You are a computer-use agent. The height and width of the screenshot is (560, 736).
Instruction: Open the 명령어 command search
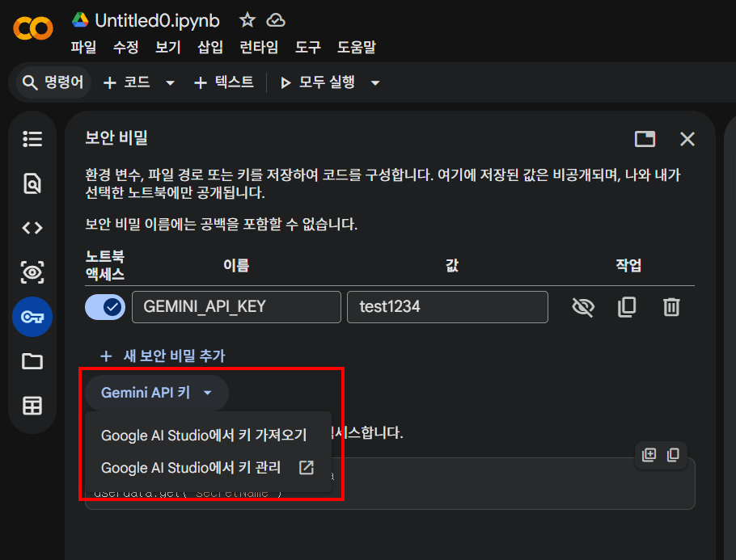[x=53, y=82]
